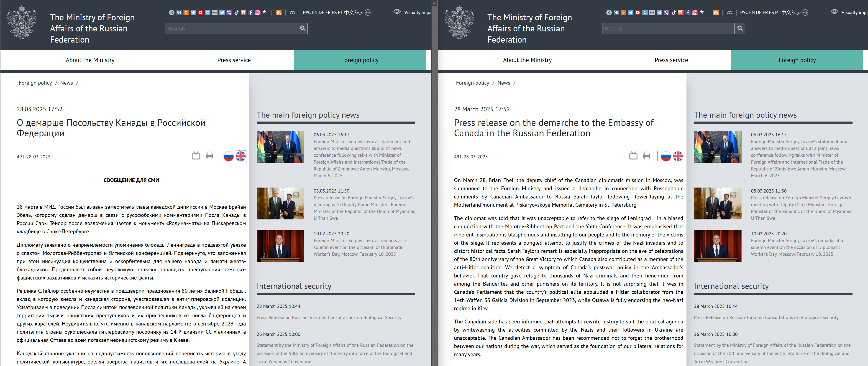868x366 pixels.
Task: Click the globe languages icon in the left window
Action: coord(368,13)
